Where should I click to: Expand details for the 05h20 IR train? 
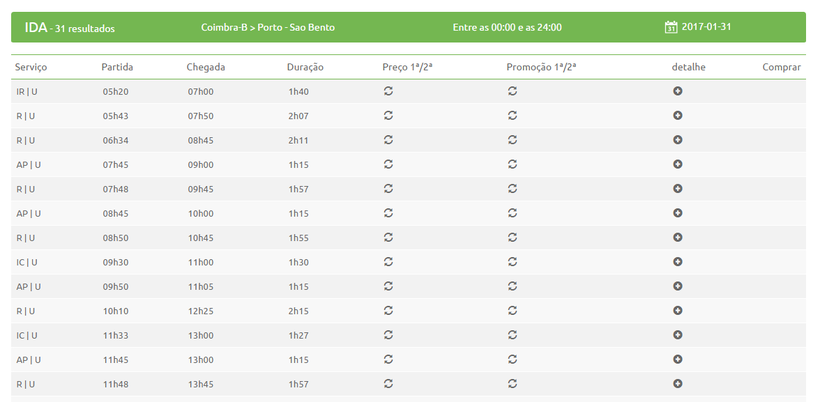click(677, 91)
